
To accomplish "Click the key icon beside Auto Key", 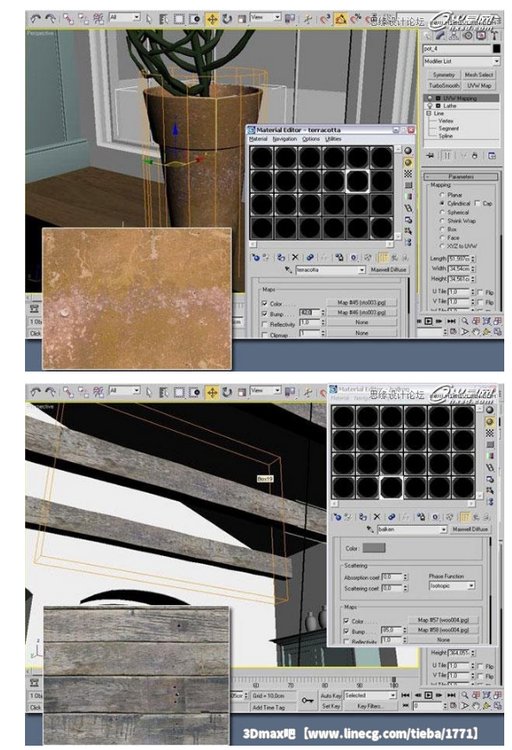I will click(x=307, y=700).
